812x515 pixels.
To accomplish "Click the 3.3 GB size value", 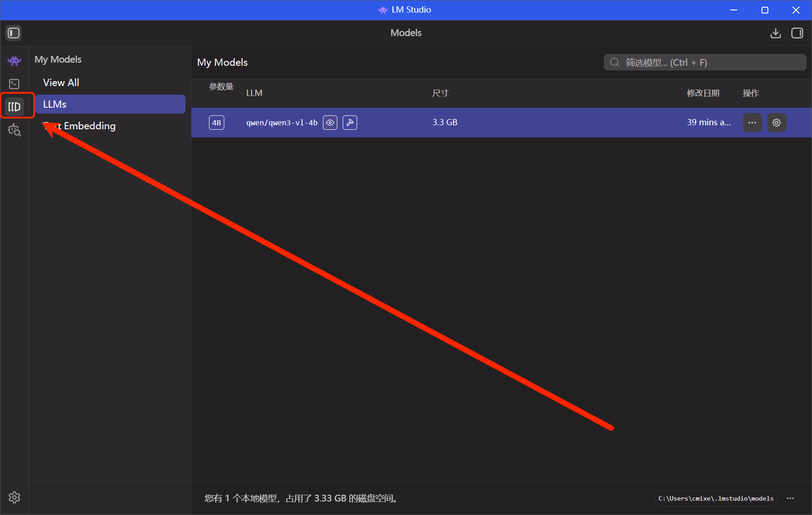I will [445, 123].
